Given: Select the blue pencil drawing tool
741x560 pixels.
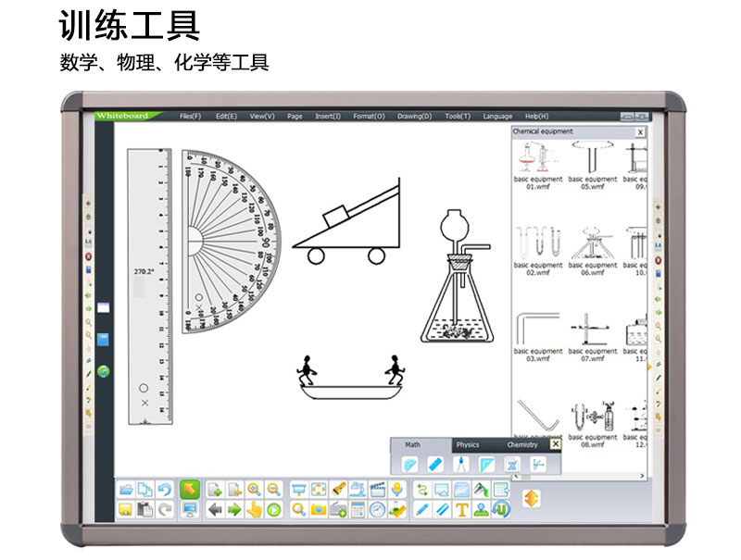Looking at the screenshot, I should 421,509.
